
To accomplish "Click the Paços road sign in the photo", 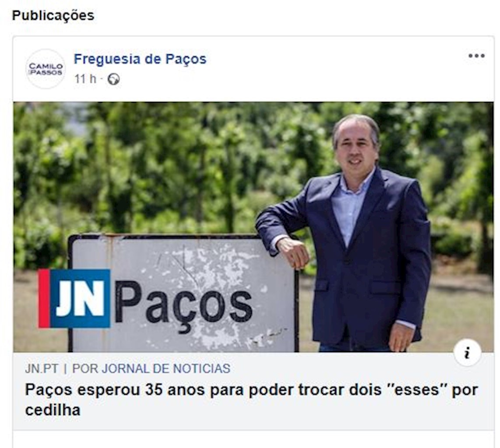I will [x=184, y=293].
